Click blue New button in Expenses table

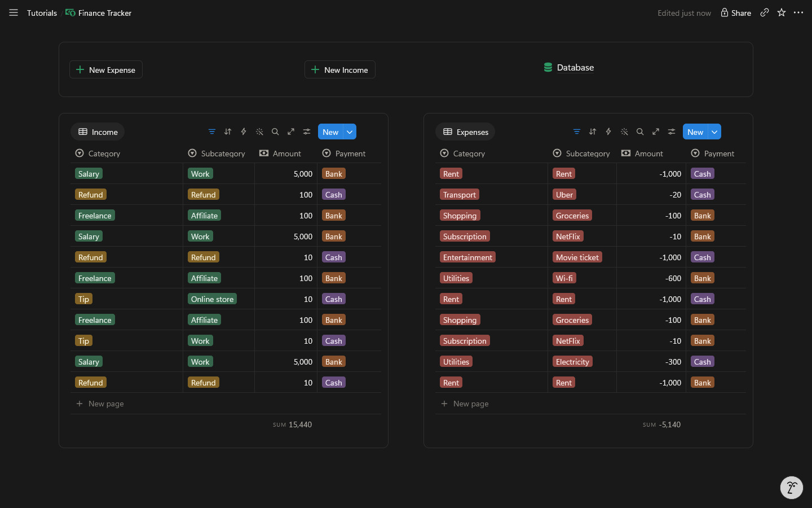pyautogui.click(x=695, y=132)
